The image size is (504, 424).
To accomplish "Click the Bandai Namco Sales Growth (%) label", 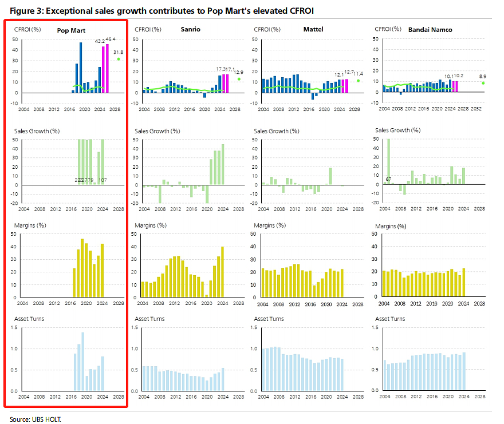I will point(398,130).
